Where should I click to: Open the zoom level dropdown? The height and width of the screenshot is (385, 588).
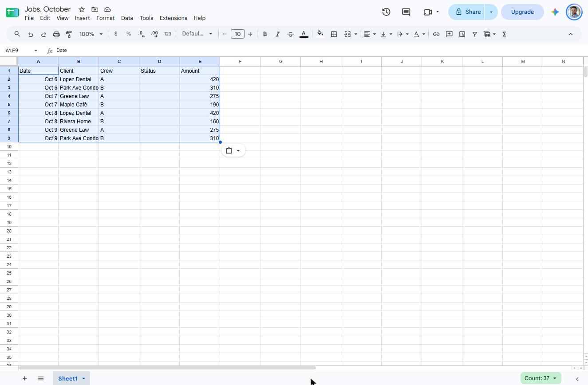click(x=91, y=34)
